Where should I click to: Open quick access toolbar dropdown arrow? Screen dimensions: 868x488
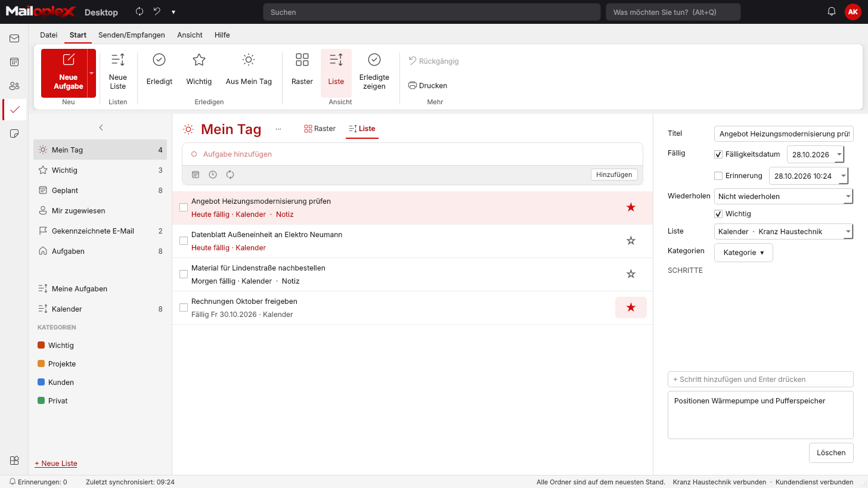point(173,12)
